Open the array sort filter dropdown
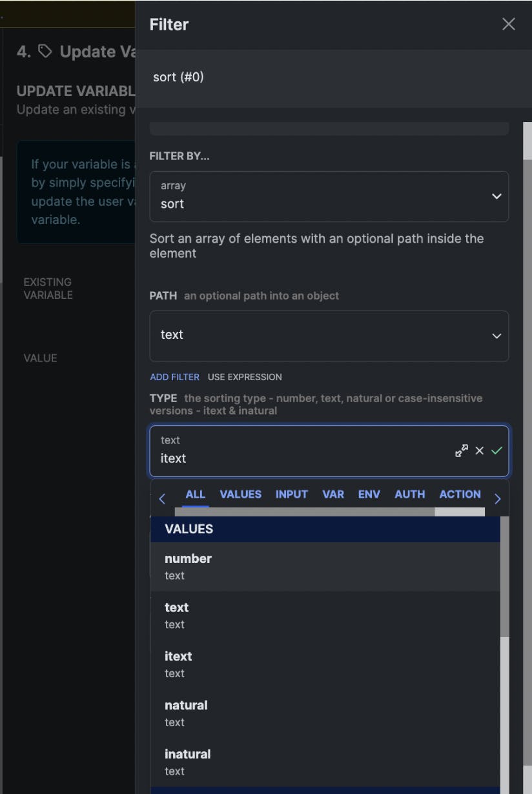The width and height of the screenshot is (532, 794). click(329, 196)
